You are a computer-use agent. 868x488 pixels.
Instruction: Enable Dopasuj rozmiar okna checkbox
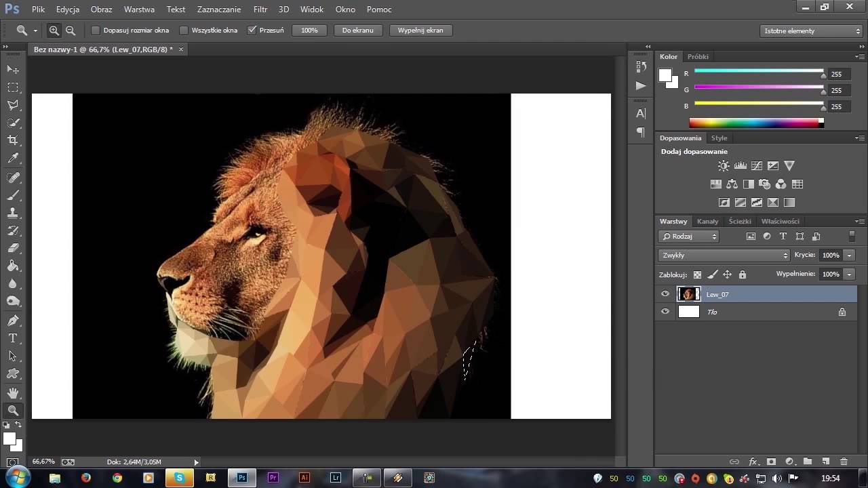pos(96,30)
